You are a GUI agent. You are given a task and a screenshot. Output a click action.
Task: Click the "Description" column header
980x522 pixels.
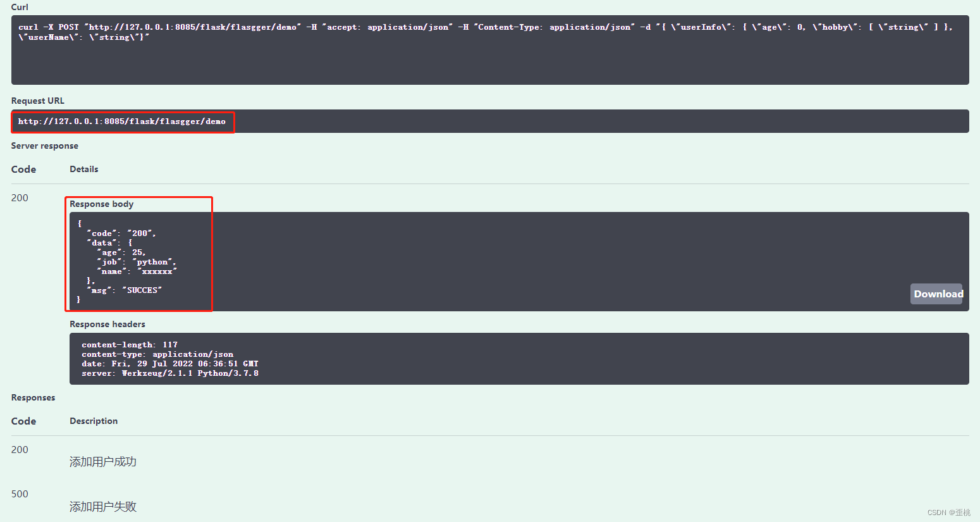coord(94,421)
